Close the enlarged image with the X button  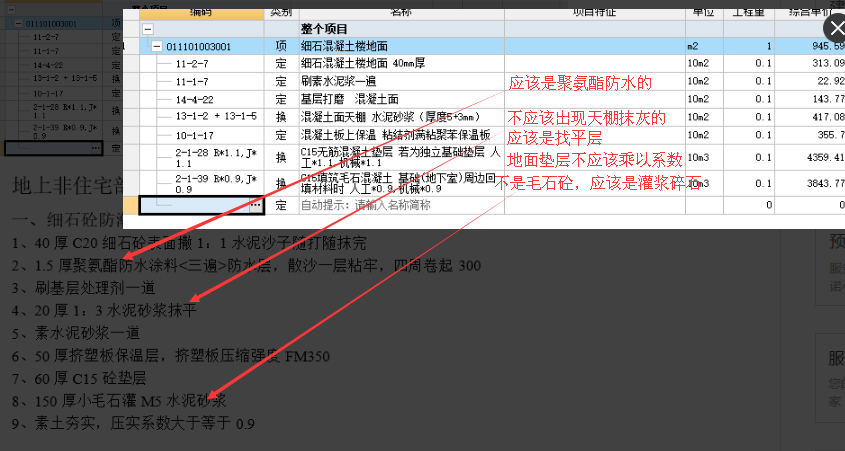835,29
